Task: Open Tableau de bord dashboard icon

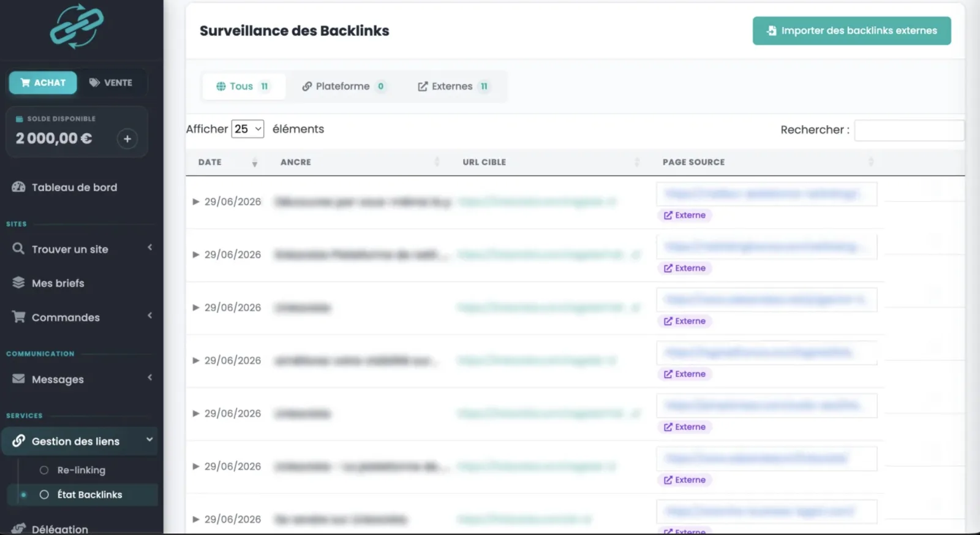Action: click(18, 187)
